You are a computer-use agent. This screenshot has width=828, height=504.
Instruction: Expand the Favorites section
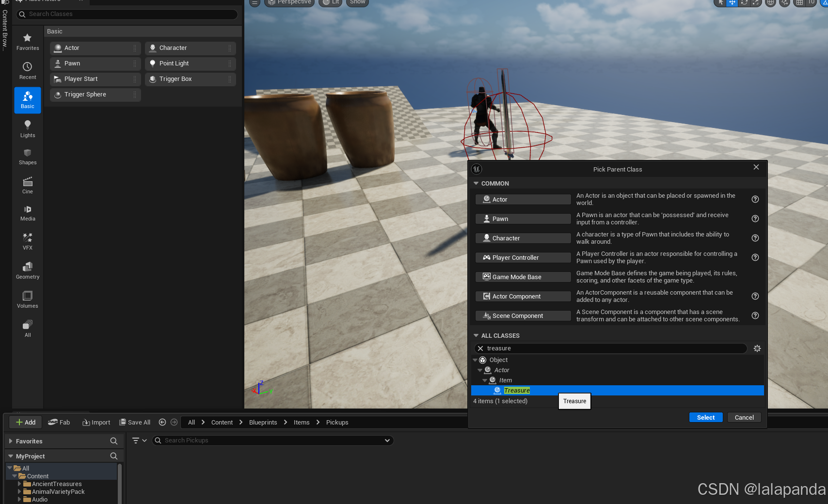coord(11,441)
